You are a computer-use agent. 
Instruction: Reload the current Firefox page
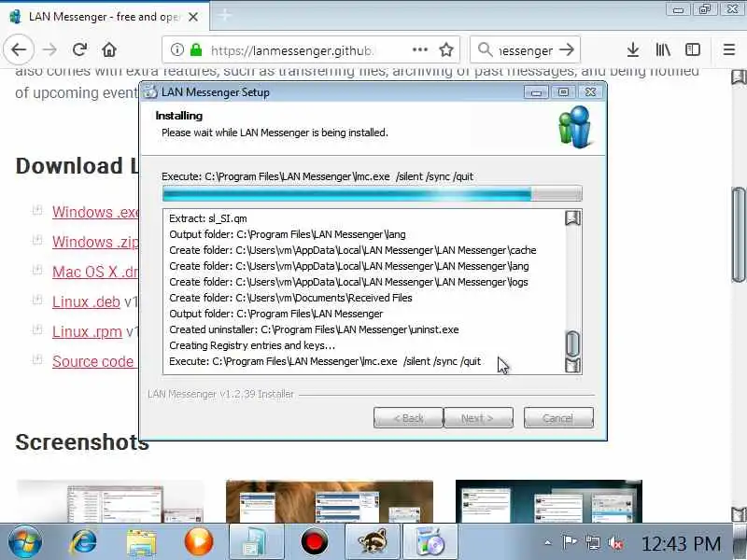79,49
